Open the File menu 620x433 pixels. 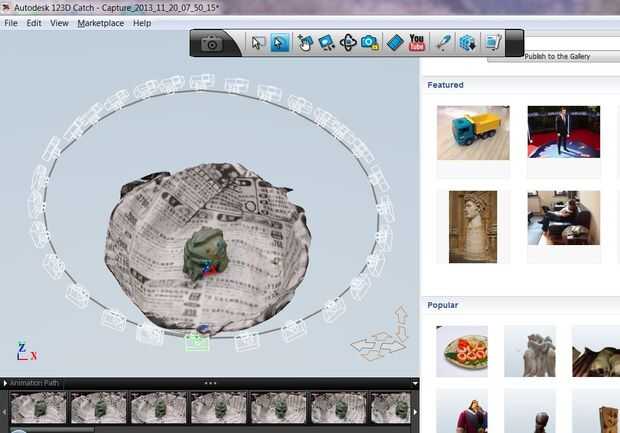click(11, 23)
